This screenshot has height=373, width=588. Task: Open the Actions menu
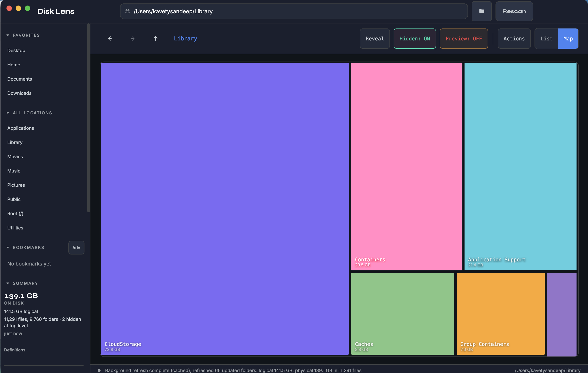click(x=514, y=38)
